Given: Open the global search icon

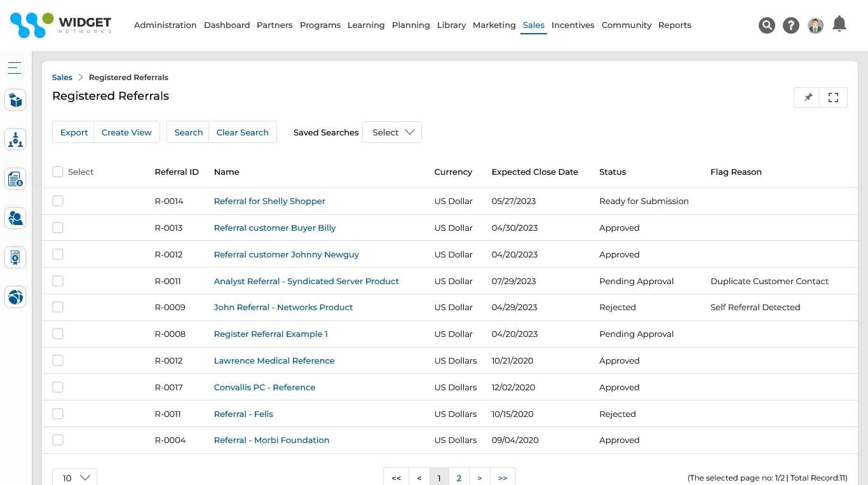Looking at the screenshot, I should 767,25.
